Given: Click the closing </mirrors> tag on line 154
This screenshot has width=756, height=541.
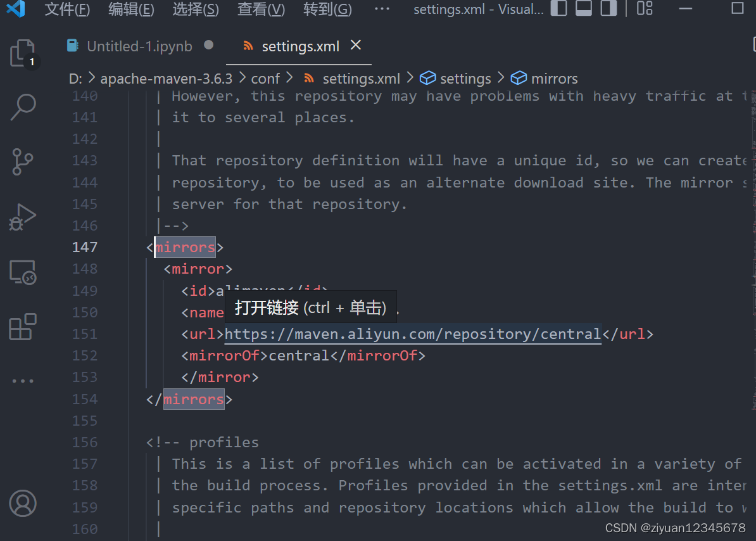Looking at the screenshot, I should pyautogui.click(x=189, y=399).
